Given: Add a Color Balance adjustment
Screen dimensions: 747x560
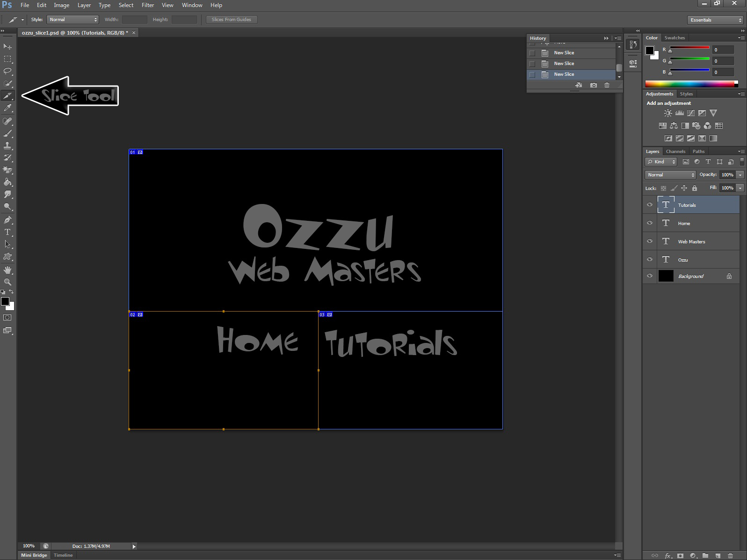Looking at the screenshot, I should coord(674,125).
